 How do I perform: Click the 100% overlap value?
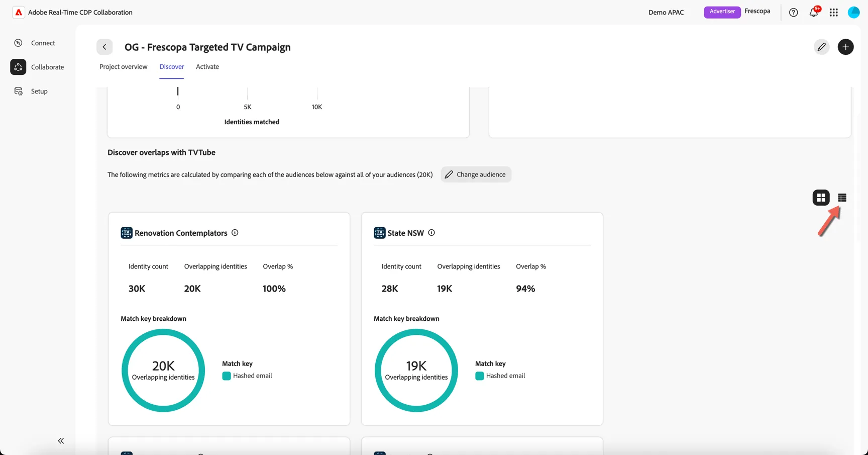(274, 289)
